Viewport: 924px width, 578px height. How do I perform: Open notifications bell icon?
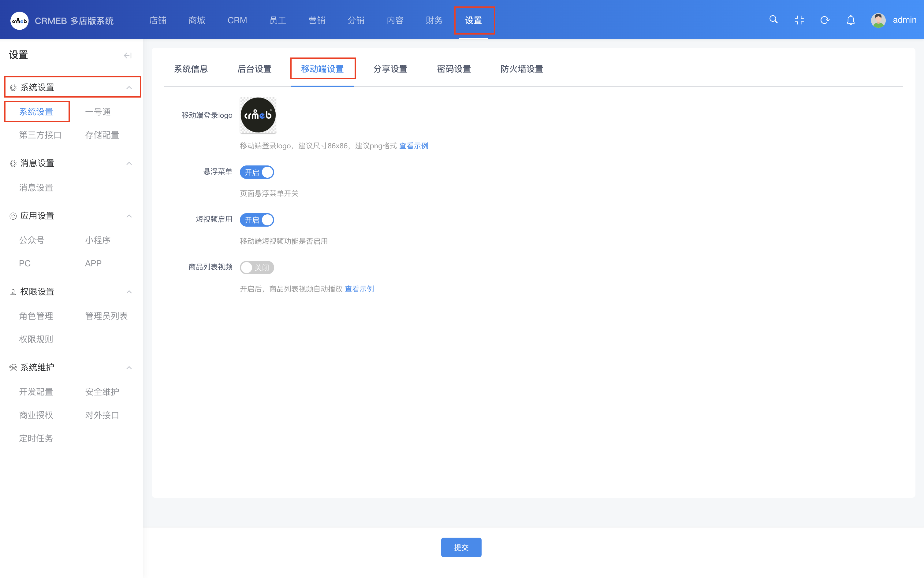click(x=851, y=20)
